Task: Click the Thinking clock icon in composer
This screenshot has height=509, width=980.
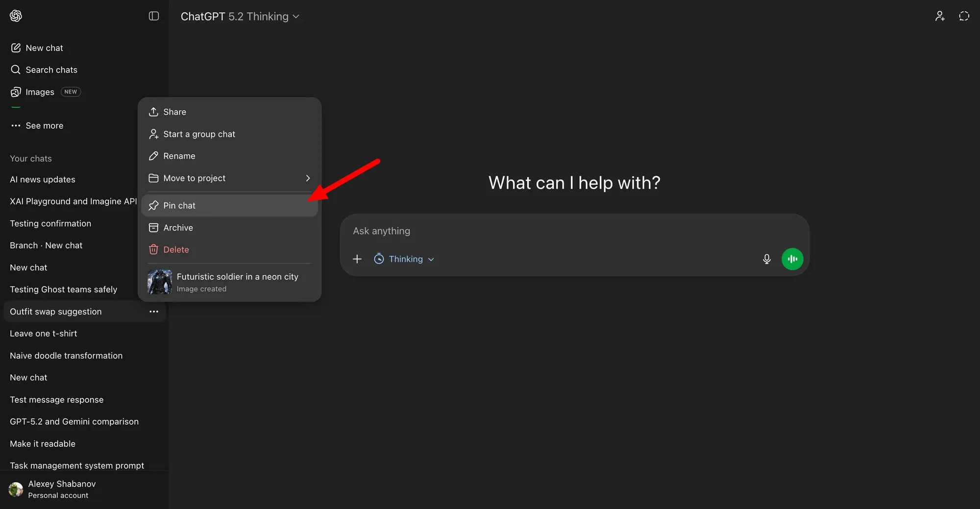Action: [x=379, y=259]
